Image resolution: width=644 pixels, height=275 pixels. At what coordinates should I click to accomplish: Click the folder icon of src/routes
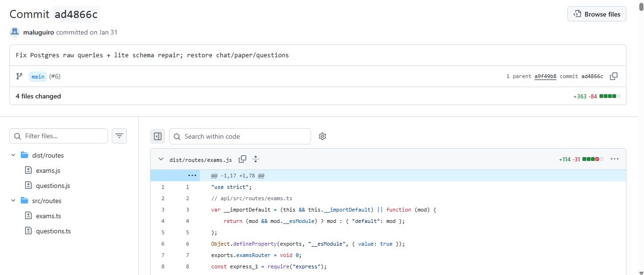coord(25,201)
